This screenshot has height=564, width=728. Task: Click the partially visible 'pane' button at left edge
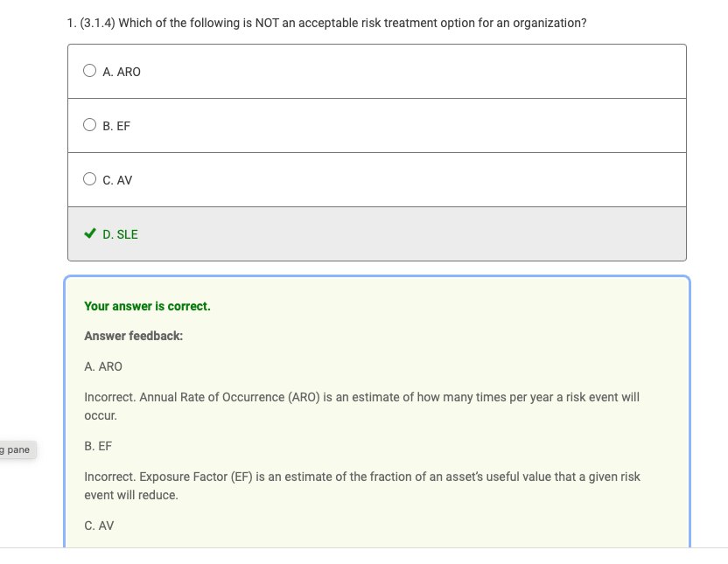click(x=16, y=449)
